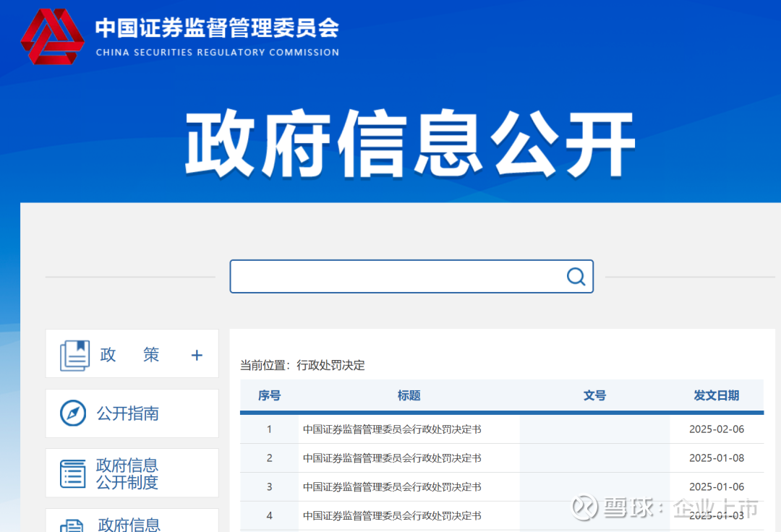
Task: Click inside the search input box
Action: click(398, 276)
